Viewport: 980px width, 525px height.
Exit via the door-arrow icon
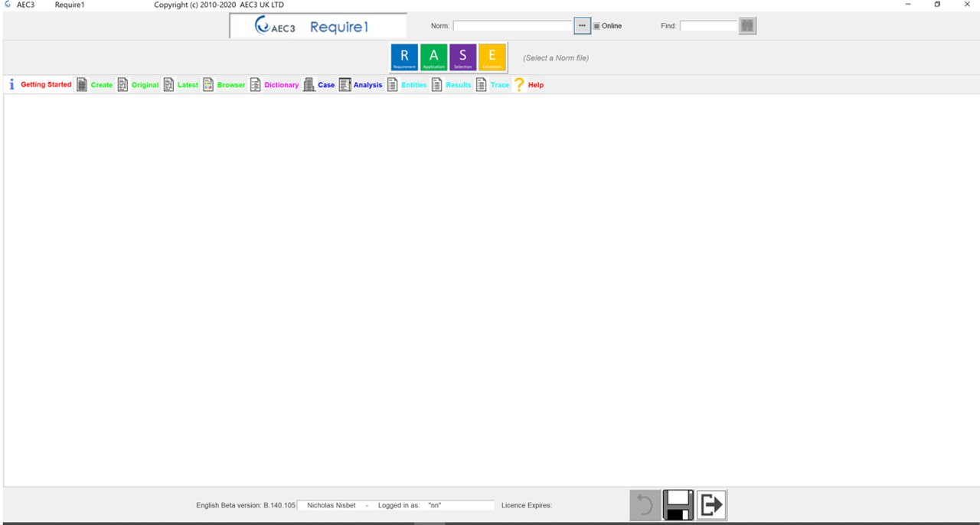[x=712, y=505]
